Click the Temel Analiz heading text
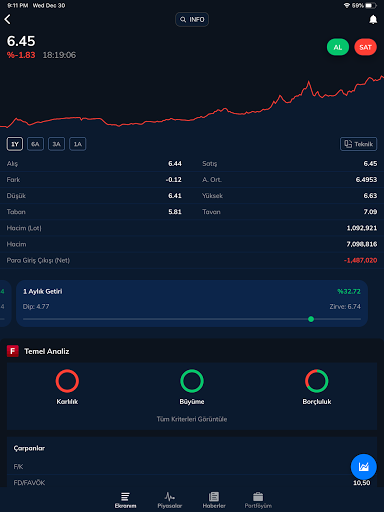 pyautogui.click(x=47, y=351)
